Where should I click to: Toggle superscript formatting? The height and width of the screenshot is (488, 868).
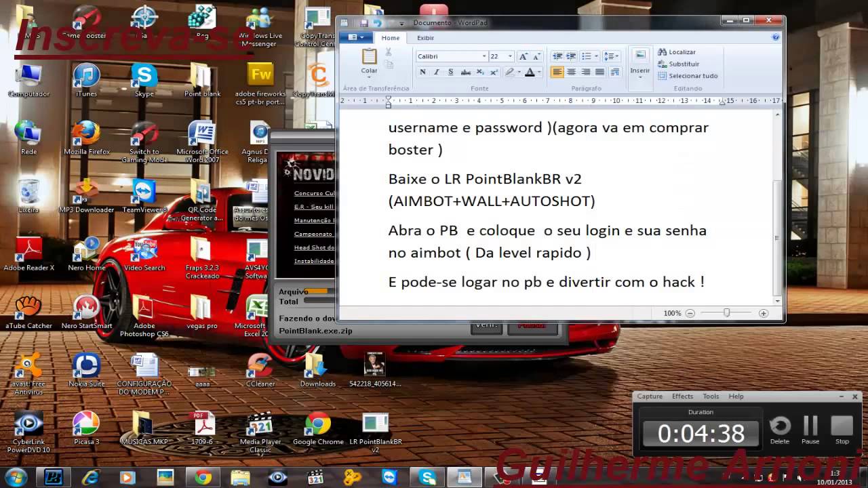pyautogui.click(x=494, y=72)
